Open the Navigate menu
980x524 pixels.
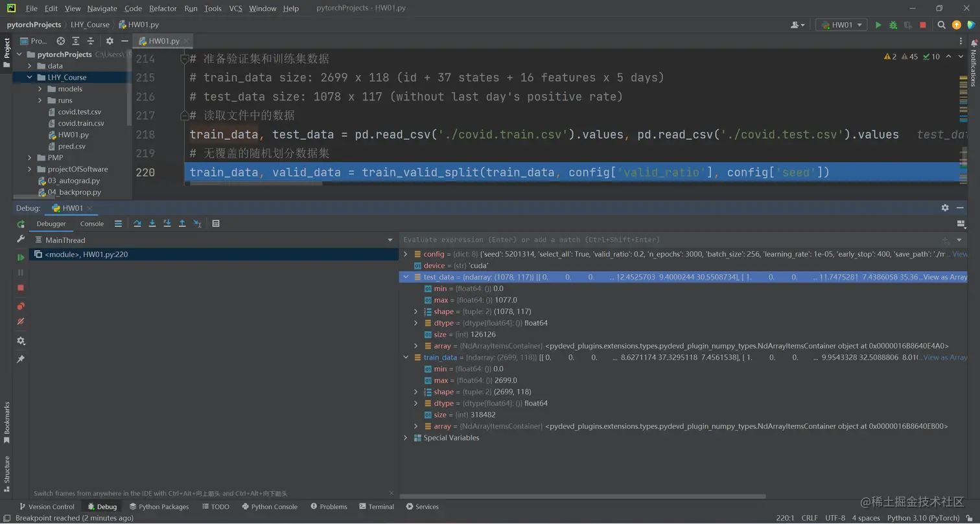[102, 8]
